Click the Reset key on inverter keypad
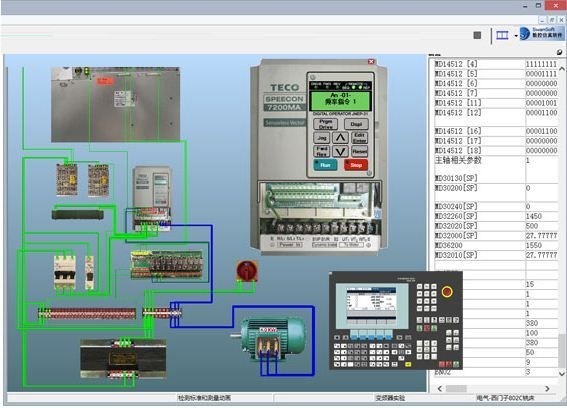 click(359, 151)
